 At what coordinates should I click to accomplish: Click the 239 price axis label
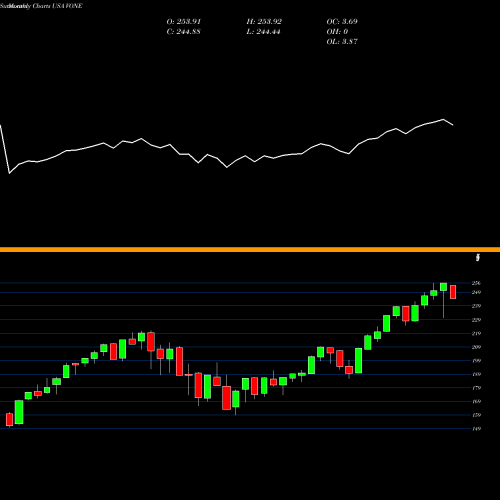click(476, 306)
